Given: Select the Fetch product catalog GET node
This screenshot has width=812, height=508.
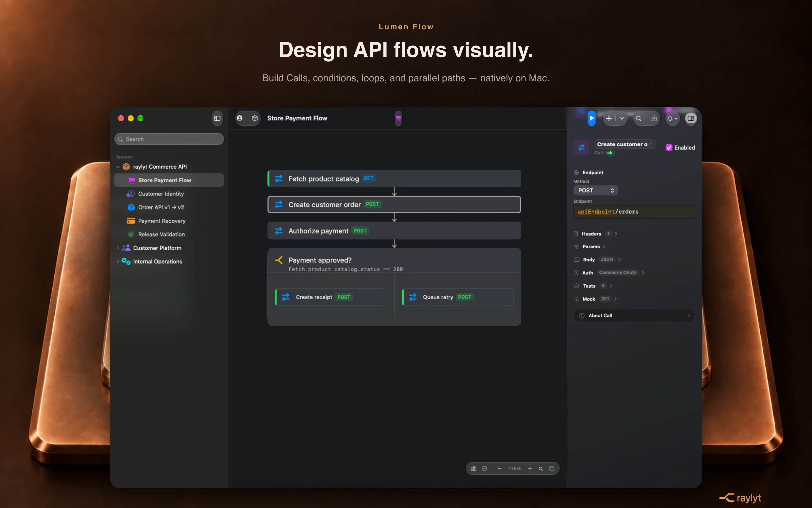Looking at the screenshot, I should tap(394, 179).
